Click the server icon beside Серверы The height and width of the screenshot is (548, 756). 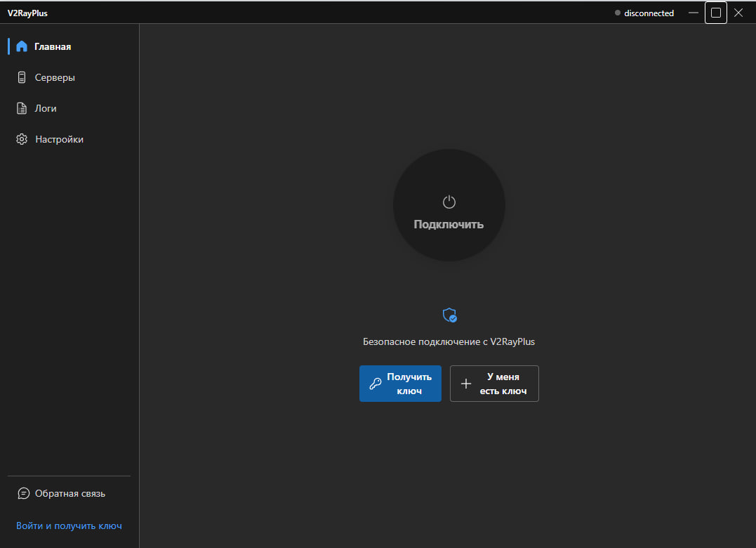[22, 77]
